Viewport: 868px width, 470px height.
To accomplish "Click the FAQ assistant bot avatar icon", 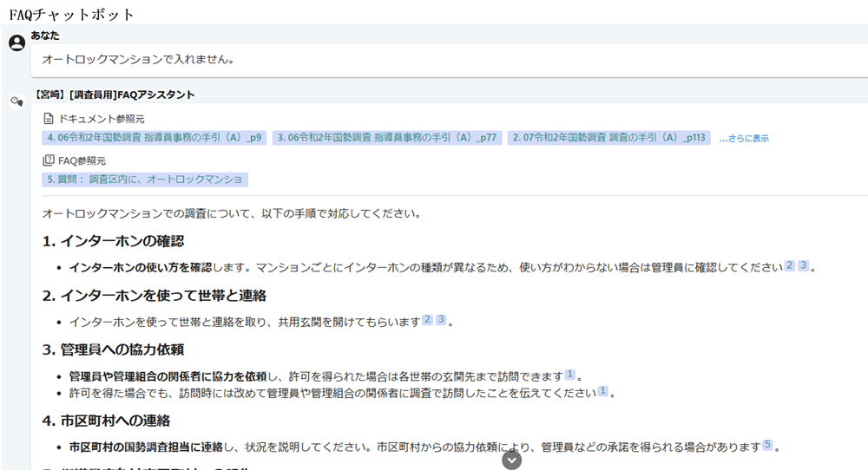I will click(x=16, y=102).
